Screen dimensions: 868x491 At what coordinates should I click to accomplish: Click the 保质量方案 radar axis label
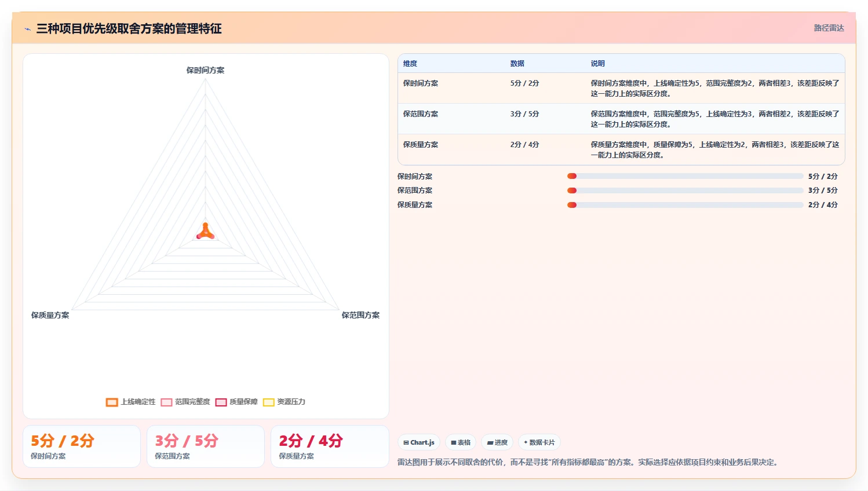pos(50,315)
